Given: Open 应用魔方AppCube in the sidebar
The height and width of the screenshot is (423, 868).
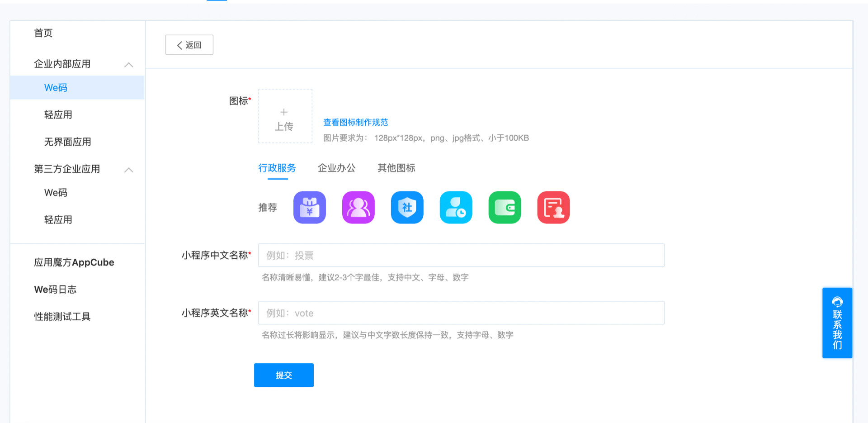Looking at the screenshot, I should click(x=74, y=262).
